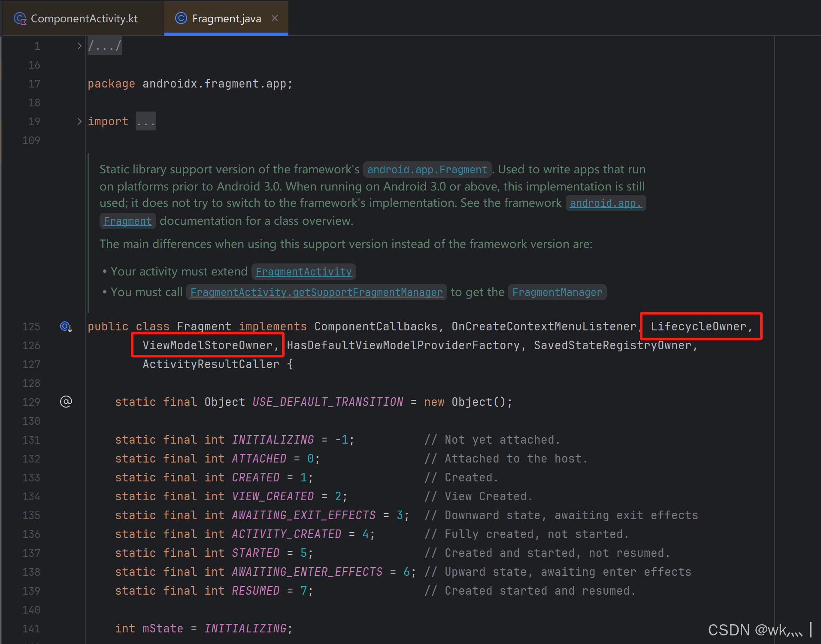Open the FragmentManager reference link

point(557,292)
